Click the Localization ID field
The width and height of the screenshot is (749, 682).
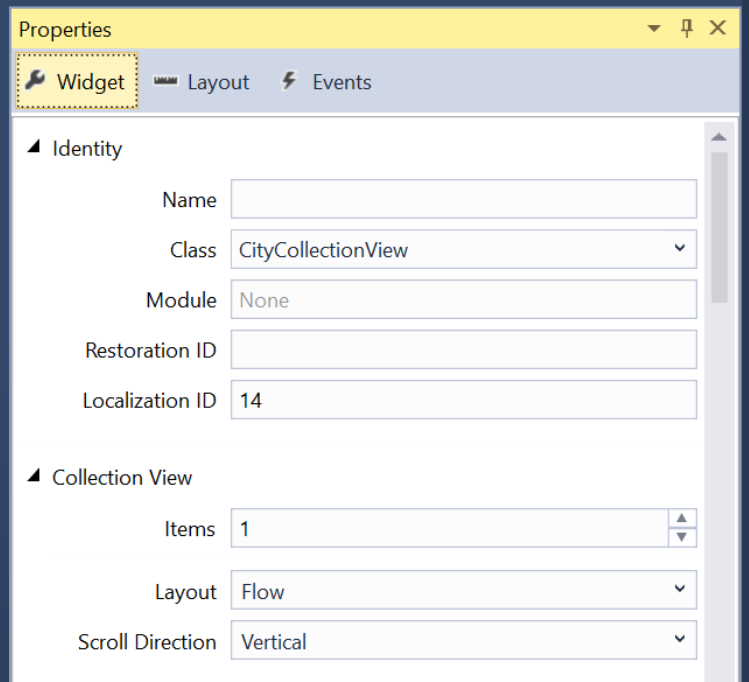[x=463, y=400]
